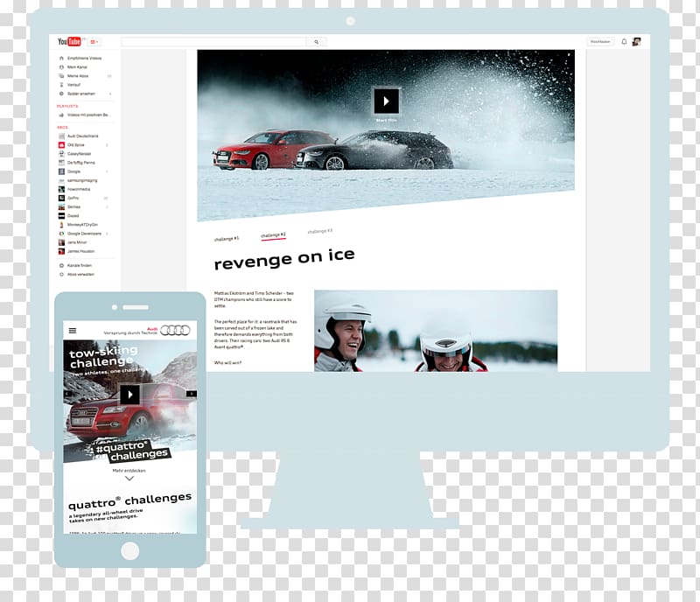Click the home icon beside Empfohlene Videos
Screen dimensions: 700x602
point(61,58)
